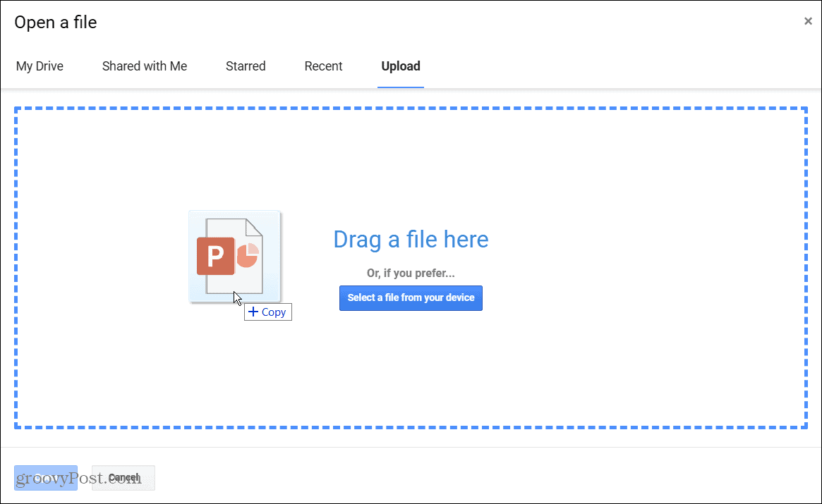Switch to the Starred tab

coord(245,66)
